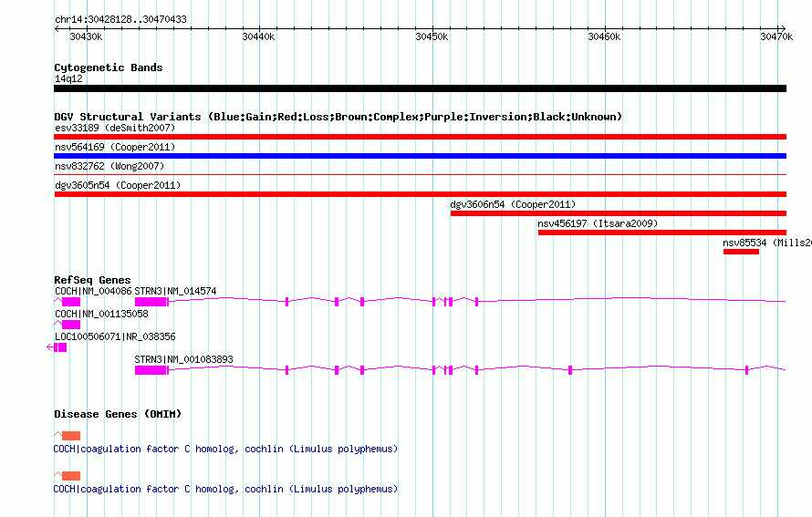The image size is (812, 517).
Task: Open the STRN3|NM_001083893 gene label
Action: (183, 359)
